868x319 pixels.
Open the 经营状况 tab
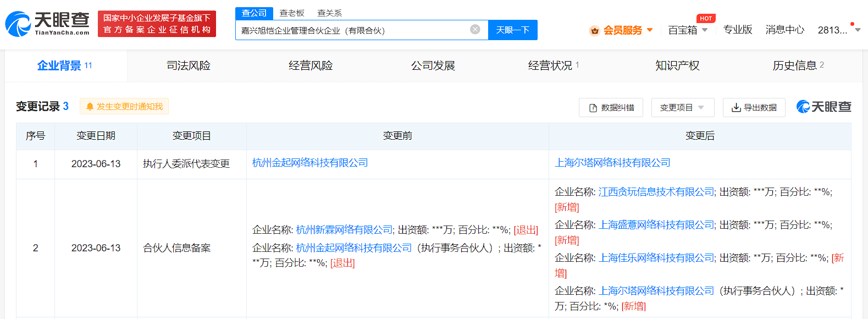click(x=554, y=66)
